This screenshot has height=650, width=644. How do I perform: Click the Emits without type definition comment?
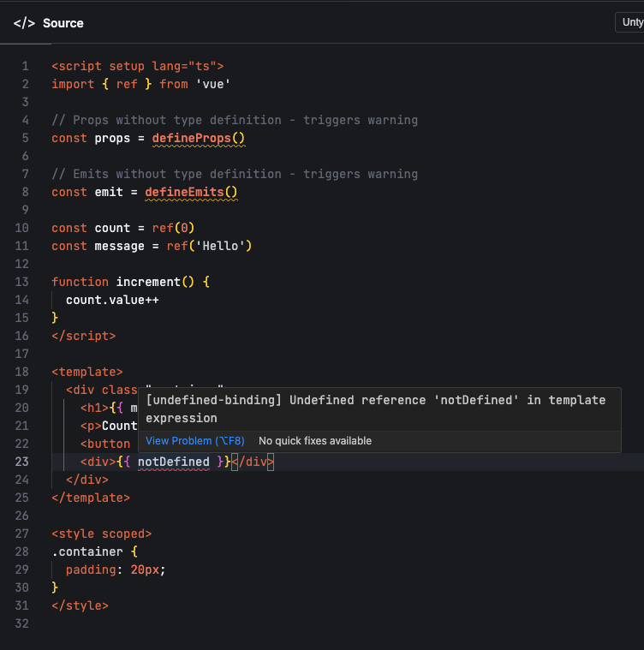(235, 174)
